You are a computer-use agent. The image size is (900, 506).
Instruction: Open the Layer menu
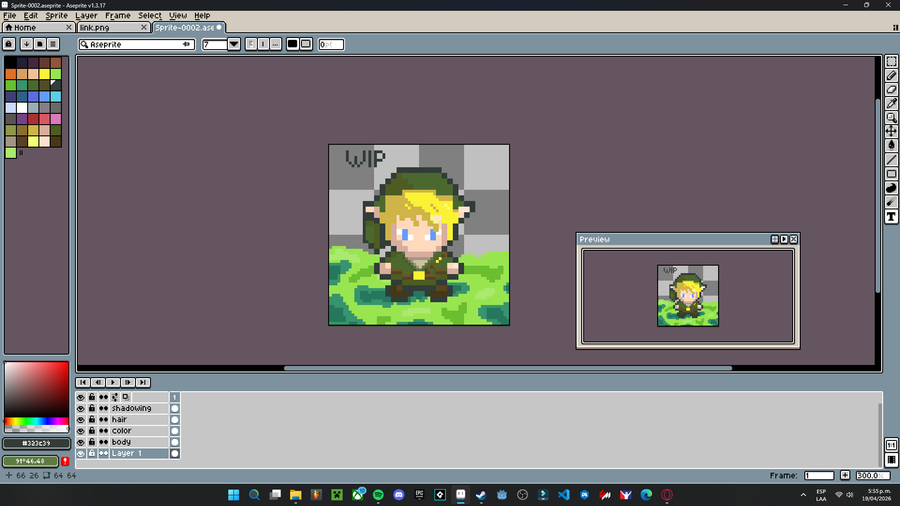[x=86, y=15]
